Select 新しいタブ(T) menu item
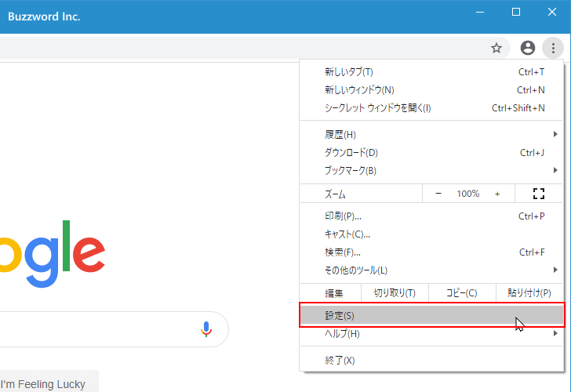Viewport: 571px width, 392px height. point(431,72)
